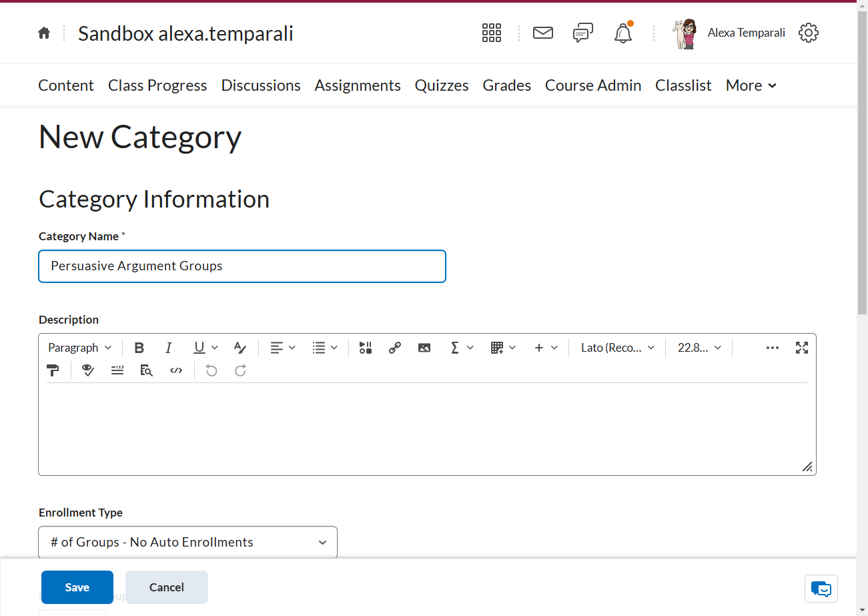Screen dimensions: 868x616
Task: Open the Paragraph format dropdown
Action: [80, 348]
